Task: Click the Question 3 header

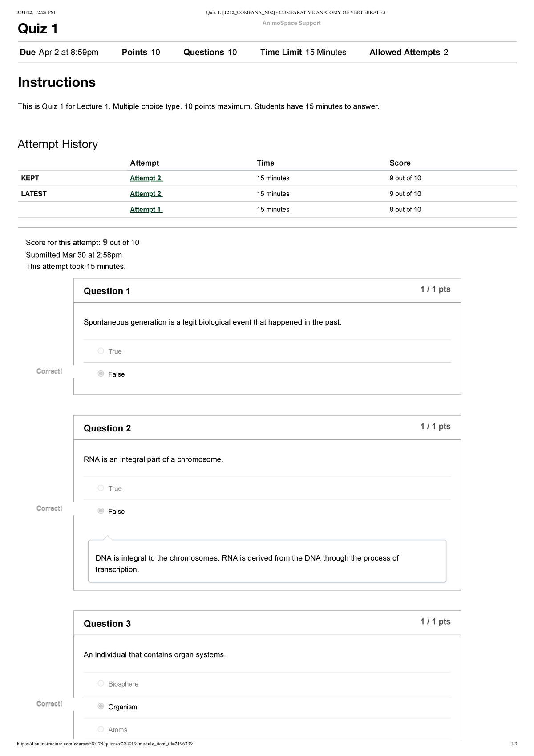Action: click(107, 624)
